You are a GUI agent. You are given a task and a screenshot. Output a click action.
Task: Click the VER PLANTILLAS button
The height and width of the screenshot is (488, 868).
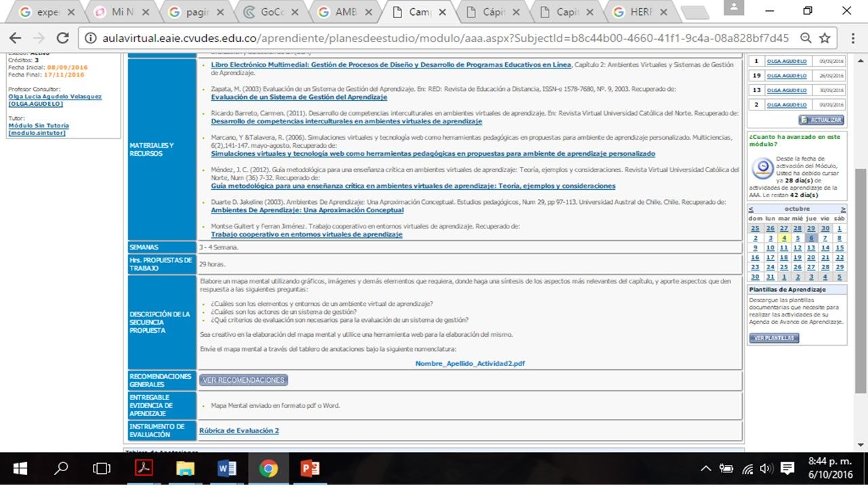pyautogui.click(x=774, y=338)
